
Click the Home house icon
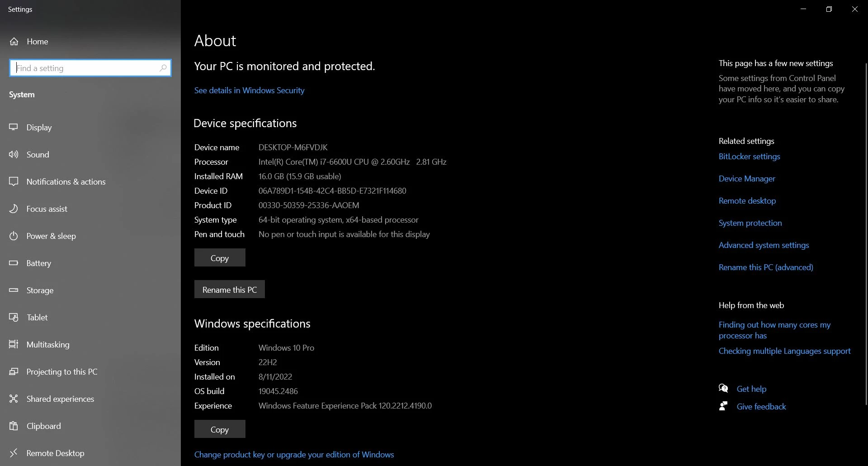pos(14,42)
